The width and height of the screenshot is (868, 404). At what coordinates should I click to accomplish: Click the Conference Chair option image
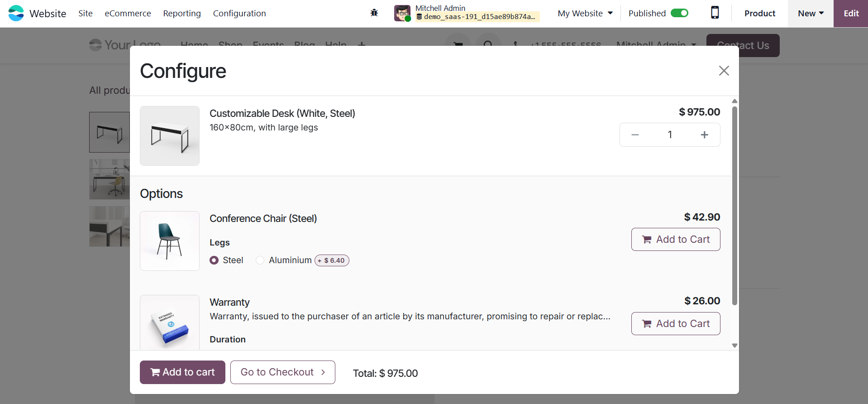point(170,241)
